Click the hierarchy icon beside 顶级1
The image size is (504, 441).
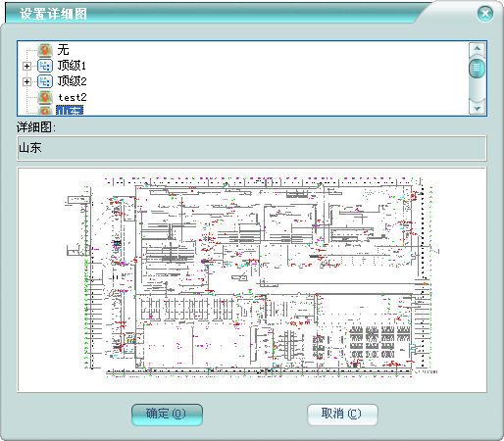click(45, 66)
